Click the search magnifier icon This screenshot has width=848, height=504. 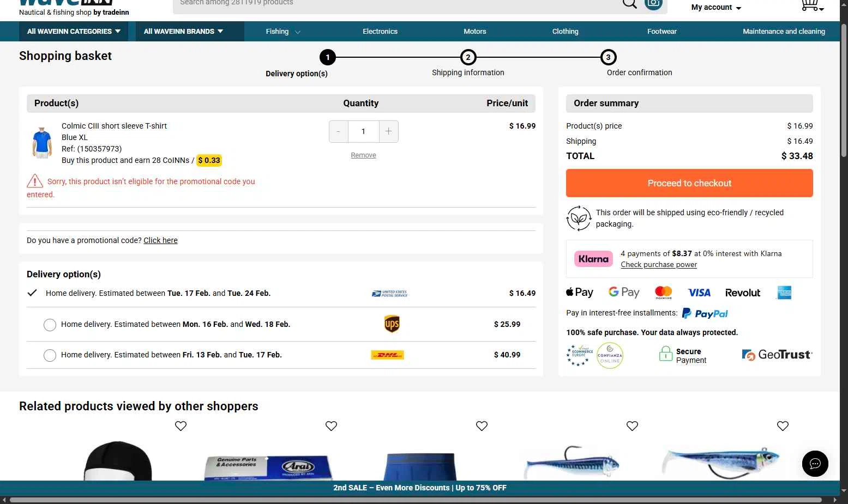629,4
